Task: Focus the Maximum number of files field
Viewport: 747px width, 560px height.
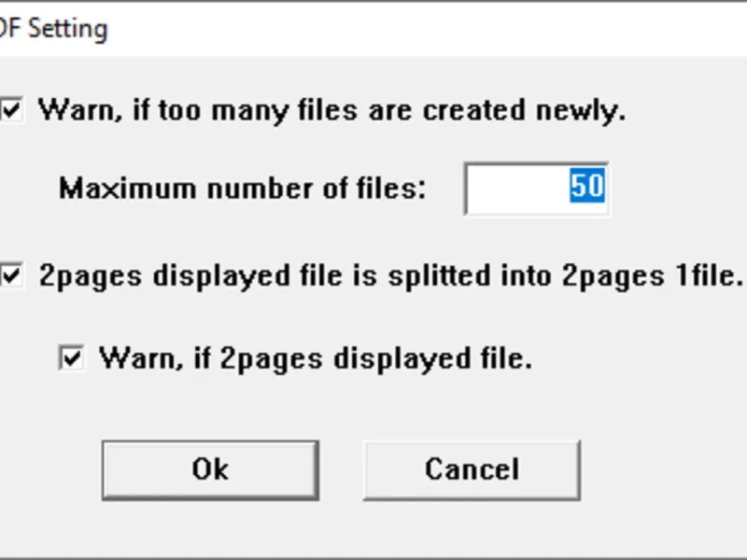Action: [536, 188]
